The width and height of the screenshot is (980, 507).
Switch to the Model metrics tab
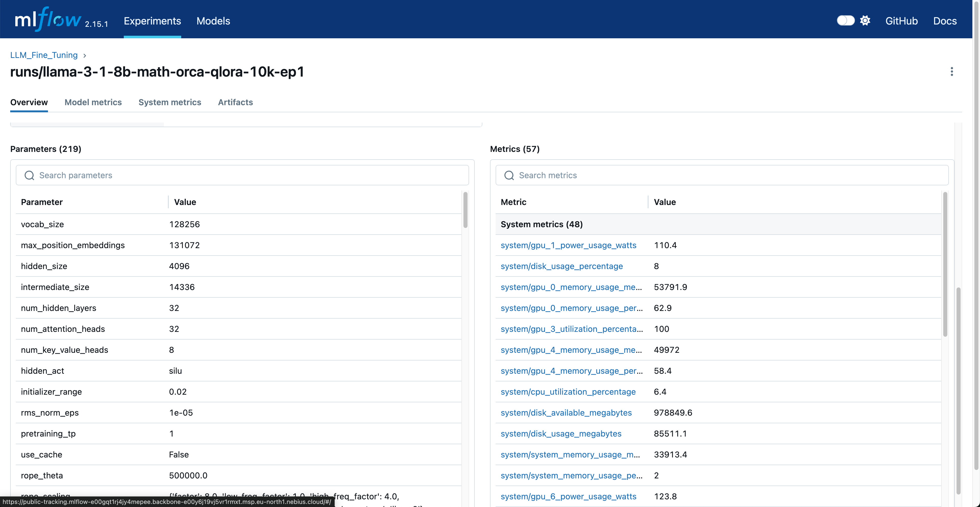click(93, 102)
